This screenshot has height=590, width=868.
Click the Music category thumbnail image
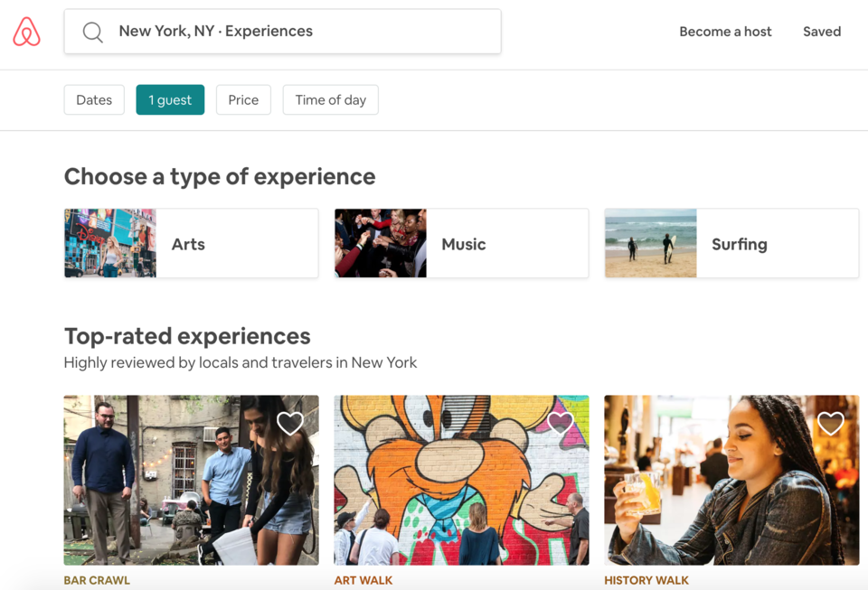point(381,243)
